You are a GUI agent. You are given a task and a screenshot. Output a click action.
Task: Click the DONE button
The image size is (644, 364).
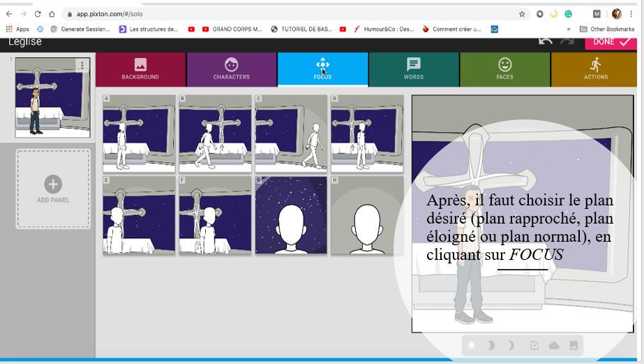point(611,42)
